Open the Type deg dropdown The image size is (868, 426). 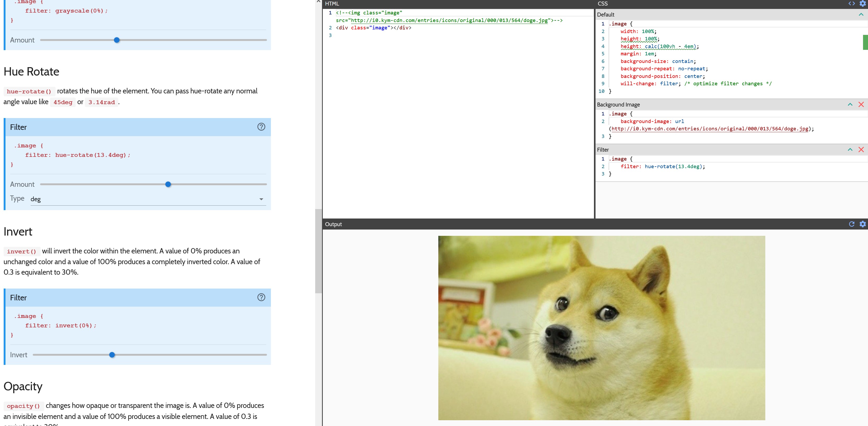(148, 199)
